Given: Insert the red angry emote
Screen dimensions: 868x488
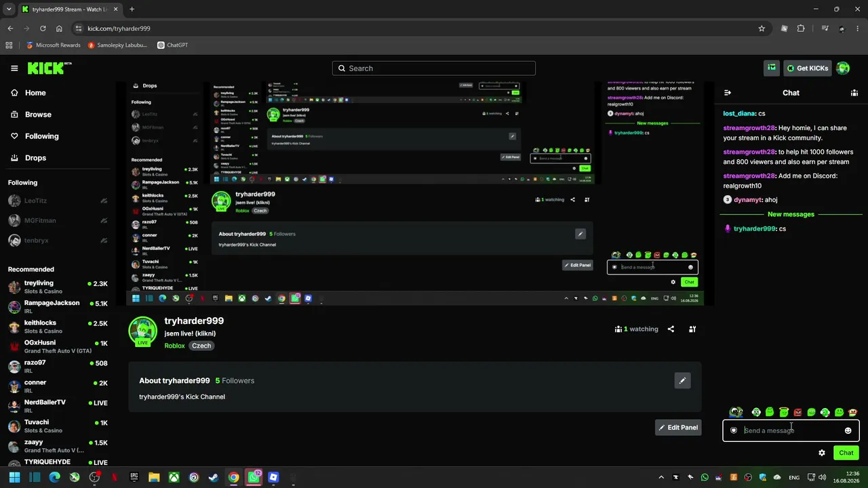Looking at the screenshot, I should (797, 412).
